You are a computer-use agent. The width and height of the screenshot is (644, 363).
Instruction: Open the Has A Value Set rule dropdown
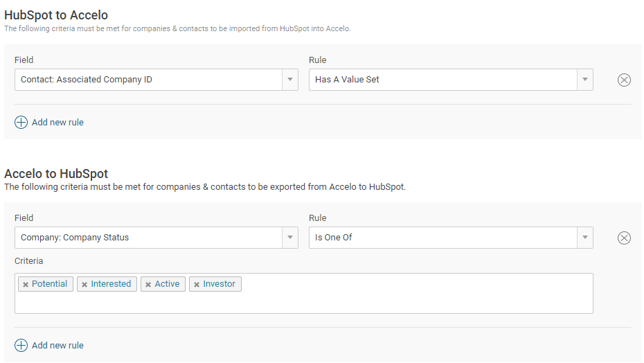tap(585, 80)
